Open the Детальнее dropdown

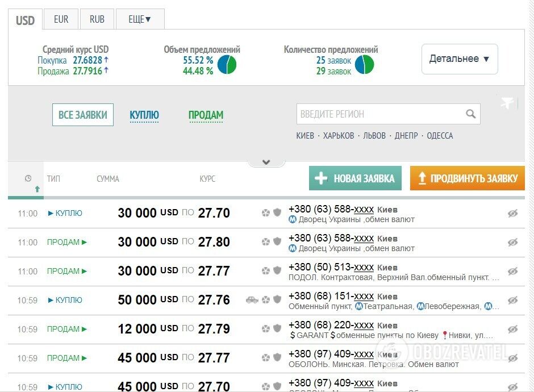coord(459,59)
